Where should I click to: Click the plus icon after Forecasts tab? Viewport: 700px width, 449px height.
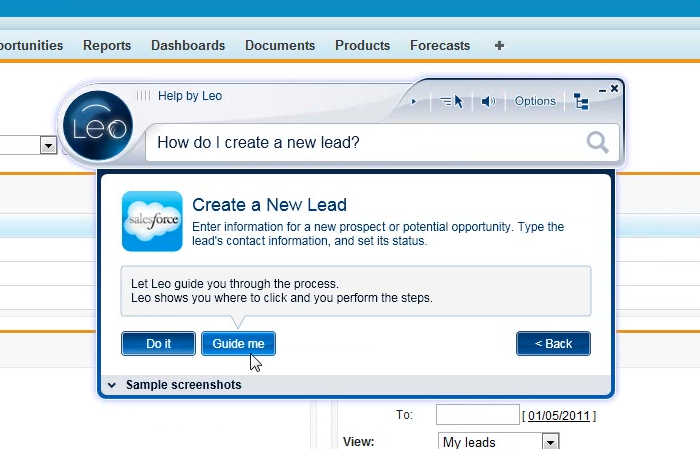[x=500, y=45]
